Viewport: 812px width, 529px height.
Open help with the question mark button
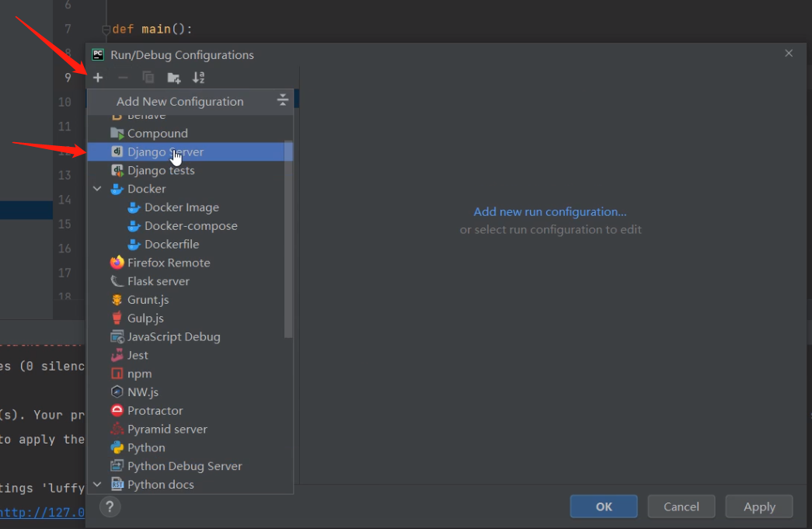coord(110,506)
